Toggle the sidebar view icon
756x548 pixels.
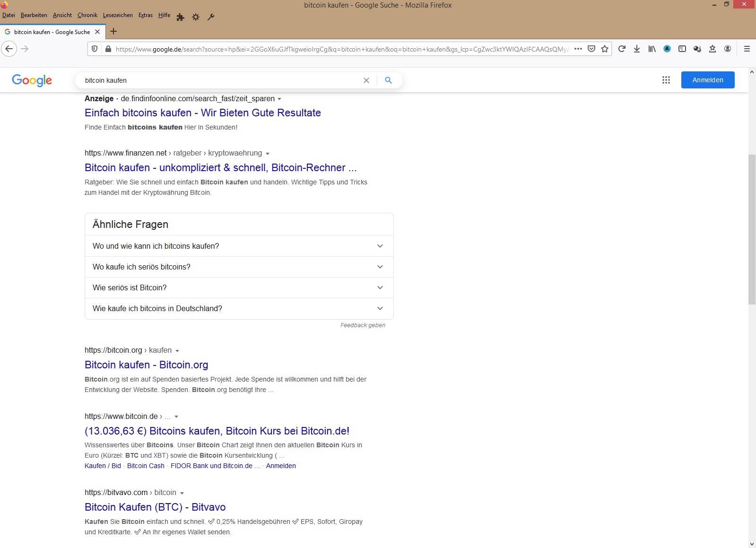682,49
